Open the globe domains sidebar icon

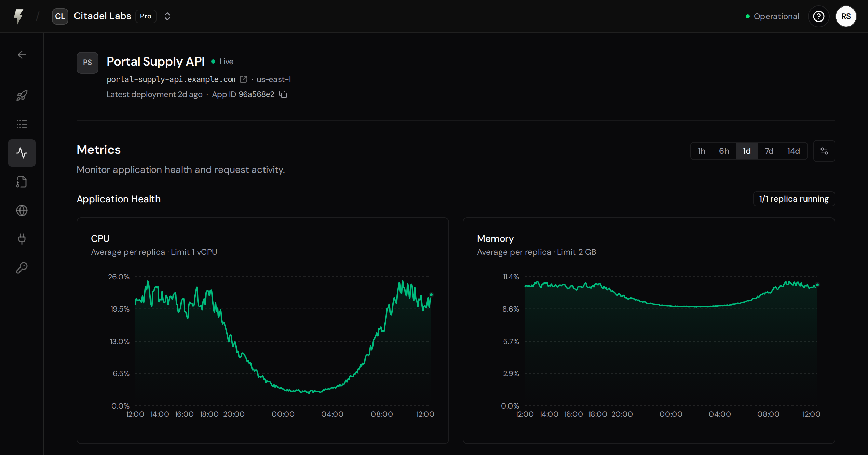tap(22, 210)
